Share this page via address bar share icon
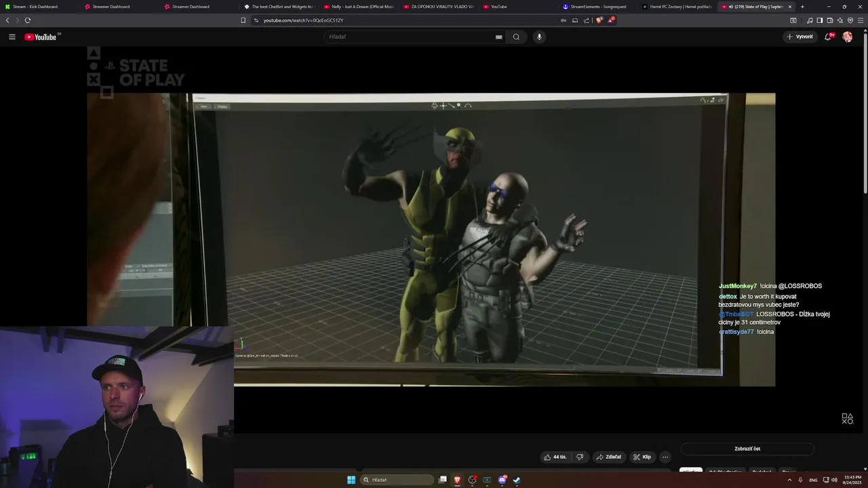The width and height of the screenshot is (868, 488). pyautogui.click(x=587, y=20)
